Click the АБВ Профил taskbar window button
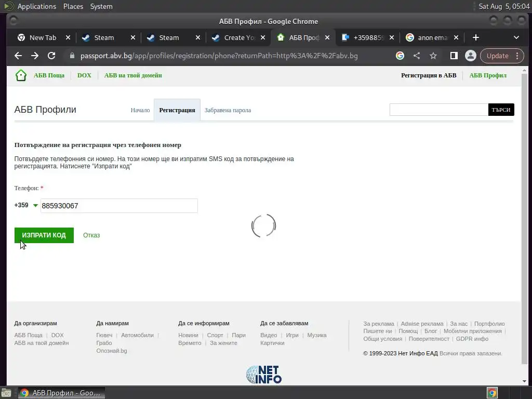 point(61,393)
